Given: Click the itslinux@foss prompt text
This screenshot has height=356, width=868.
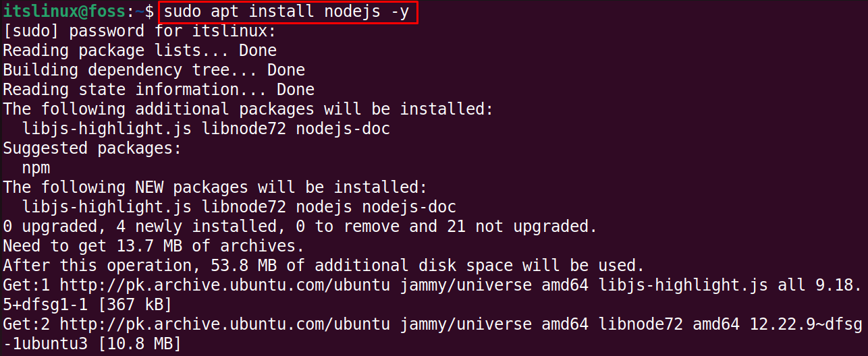Looking at the screenshot, I should (63, 11).
